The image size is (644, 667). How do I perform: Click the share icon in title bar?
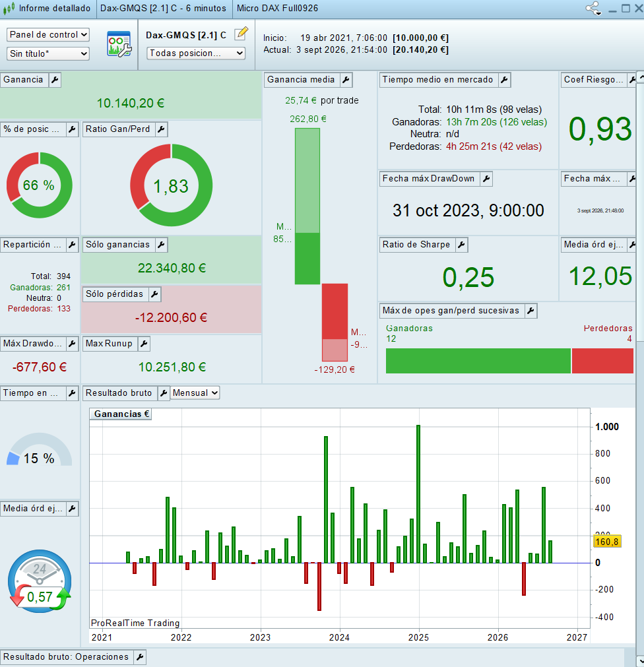(x=593, y=8)
